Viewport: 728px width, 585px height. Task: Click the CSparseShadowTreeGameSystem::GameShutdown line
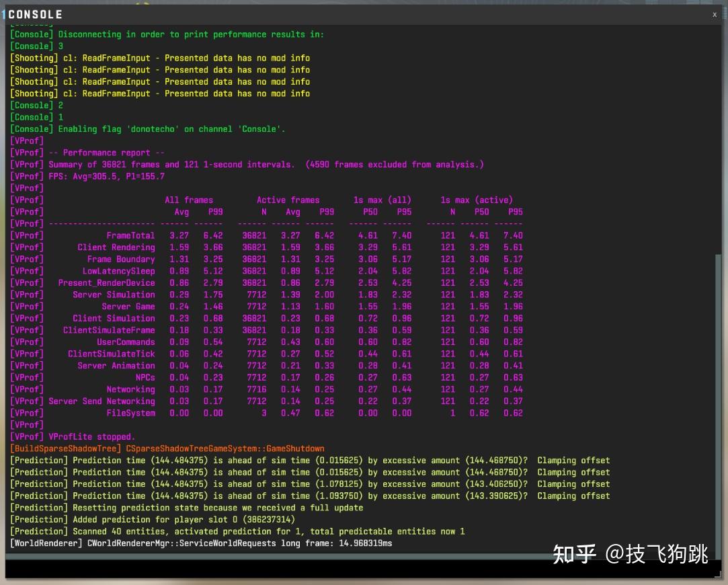click(x=167, y=448)
